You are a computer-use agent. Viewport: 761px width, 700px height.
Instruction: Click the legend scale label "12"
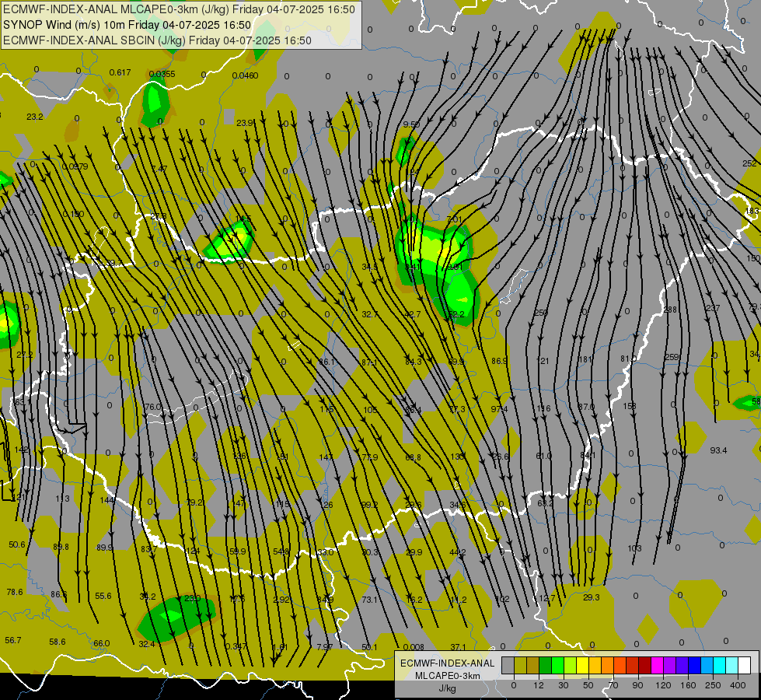tap(539, 685)
